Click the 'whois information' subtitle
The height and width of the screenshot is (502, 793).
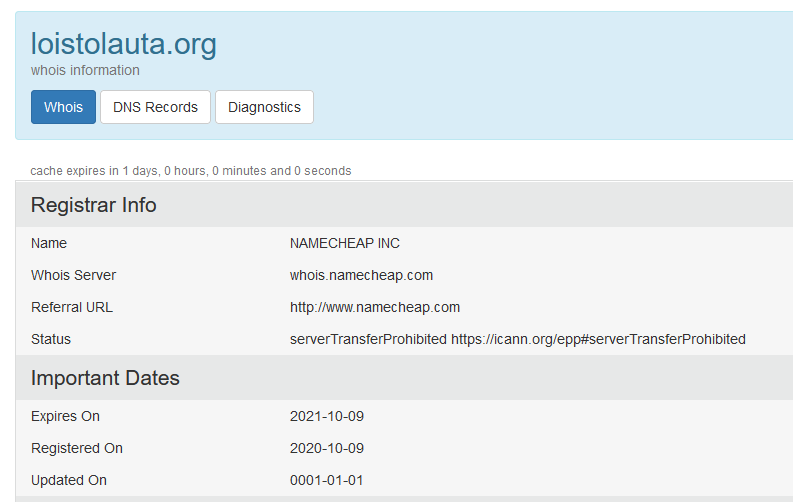pyautogui.click(x=85, y=70)
